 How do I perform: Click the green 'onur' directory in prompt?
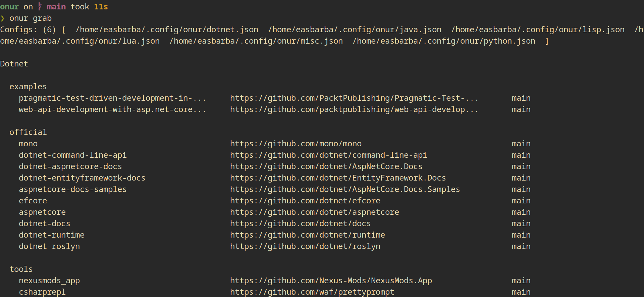pyautogui.click(x=9, y=7)
